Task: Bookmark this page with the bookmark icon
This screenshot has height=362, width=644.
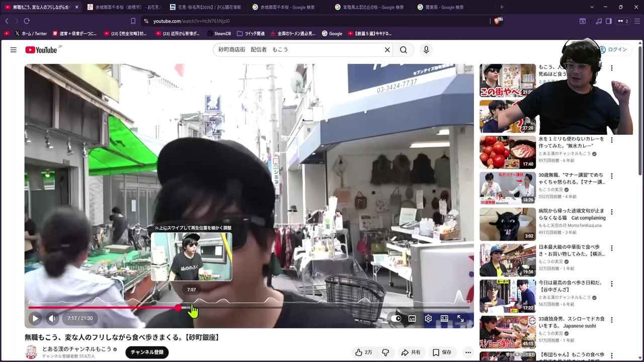Action: tap(133, 21)
